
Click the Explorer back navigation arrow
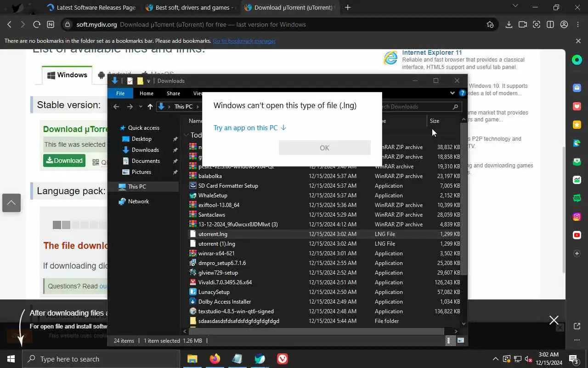pos(117,107)
